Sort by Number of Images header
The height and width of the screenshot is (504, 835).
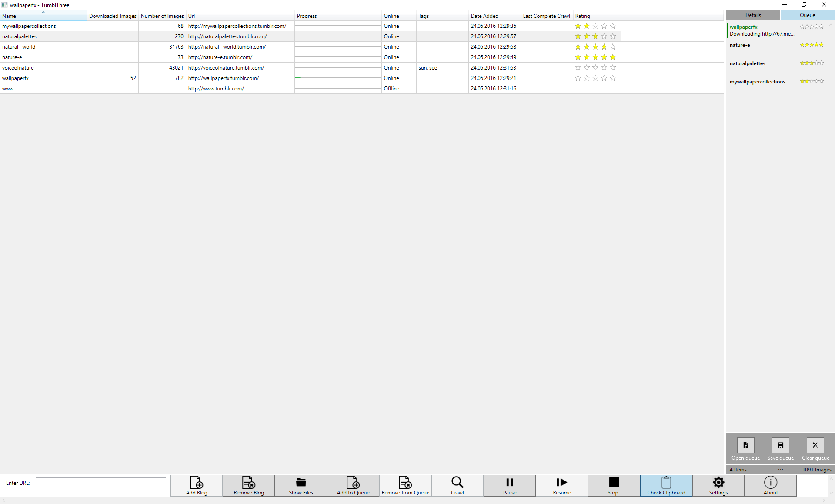(x=162, y=16)
